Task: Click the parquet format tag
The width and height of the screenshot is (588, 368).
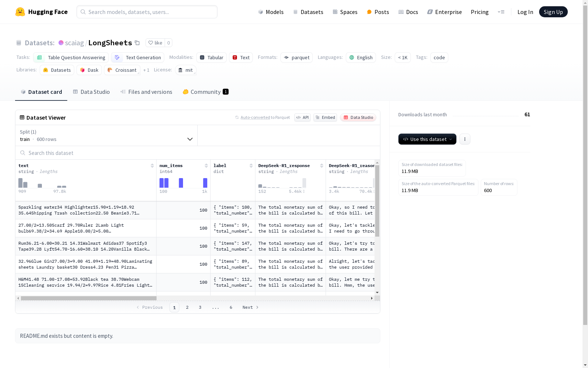Action: click(x=297, y=57)
